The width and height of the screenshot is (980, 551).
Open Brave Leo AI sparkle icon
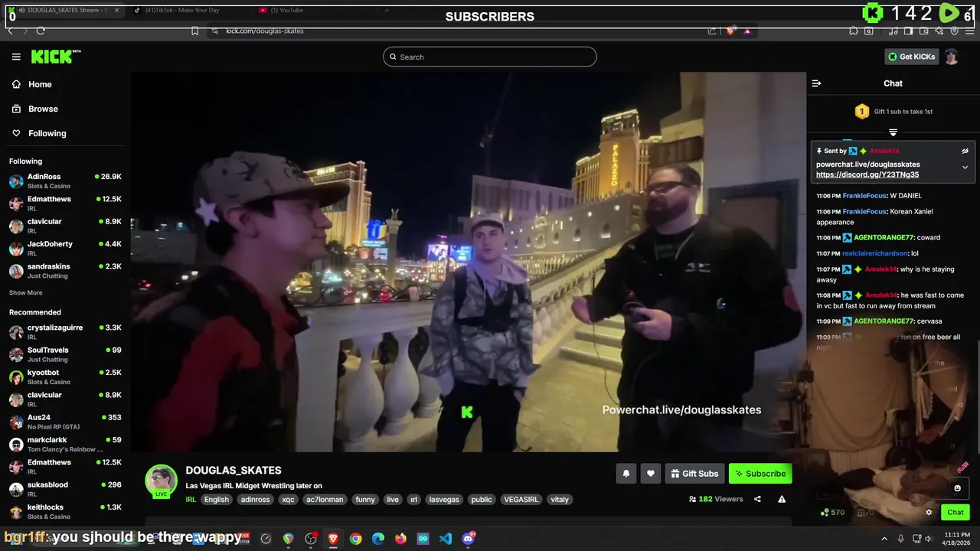pos(939,31)
